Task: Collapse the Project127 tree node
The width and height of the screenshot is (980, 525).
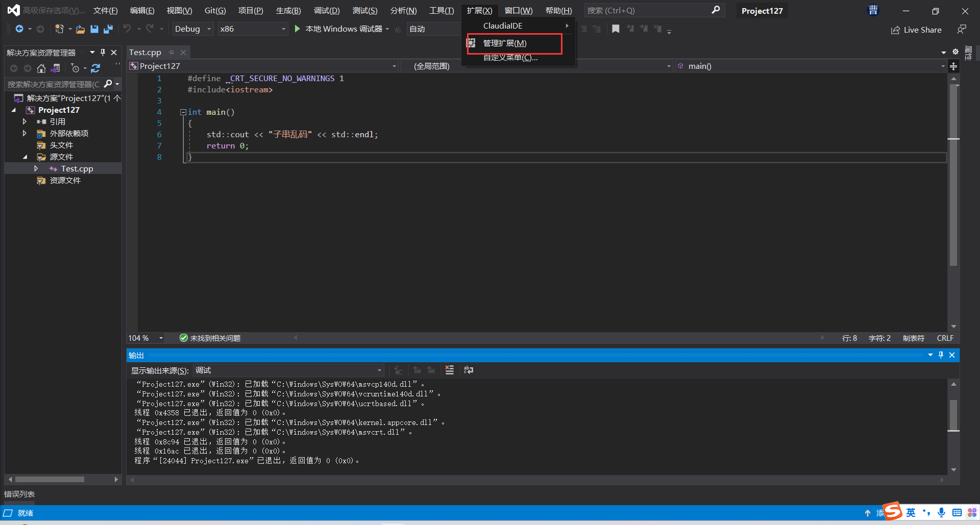Action: coord(14,110)
